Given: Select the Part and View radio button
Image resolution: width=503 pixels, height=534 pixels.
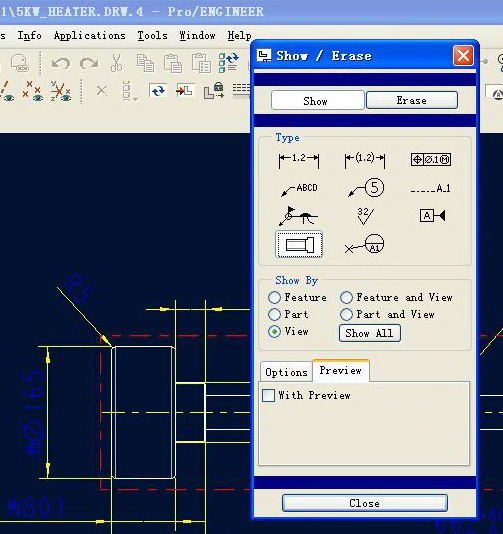Looking at the screenshot, I should pos(346,314).
